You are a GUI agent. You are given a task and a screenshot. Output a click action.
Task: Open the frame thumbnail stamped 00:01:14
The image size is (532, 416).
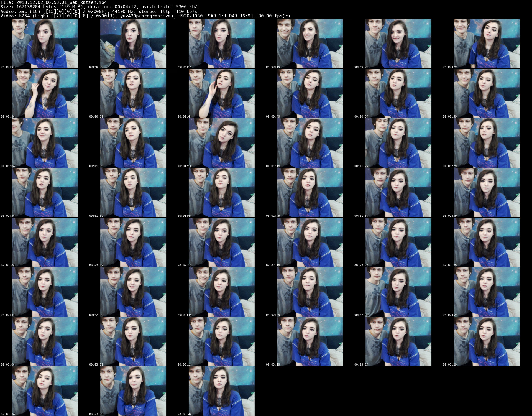(222, 143)
